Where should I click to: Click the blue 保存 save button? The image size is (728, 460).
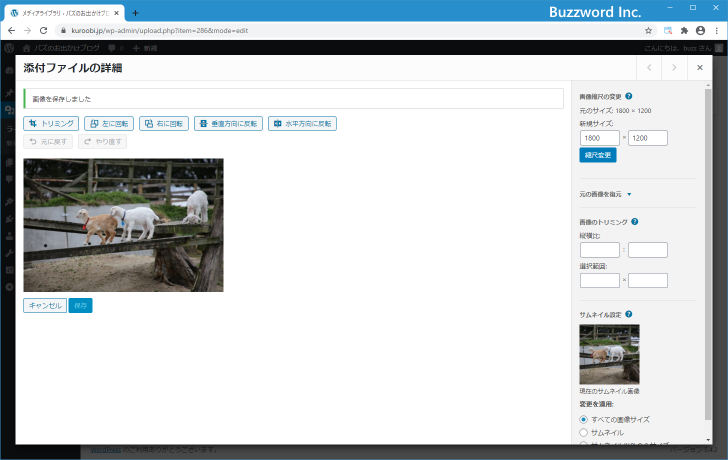coord(81,305)
